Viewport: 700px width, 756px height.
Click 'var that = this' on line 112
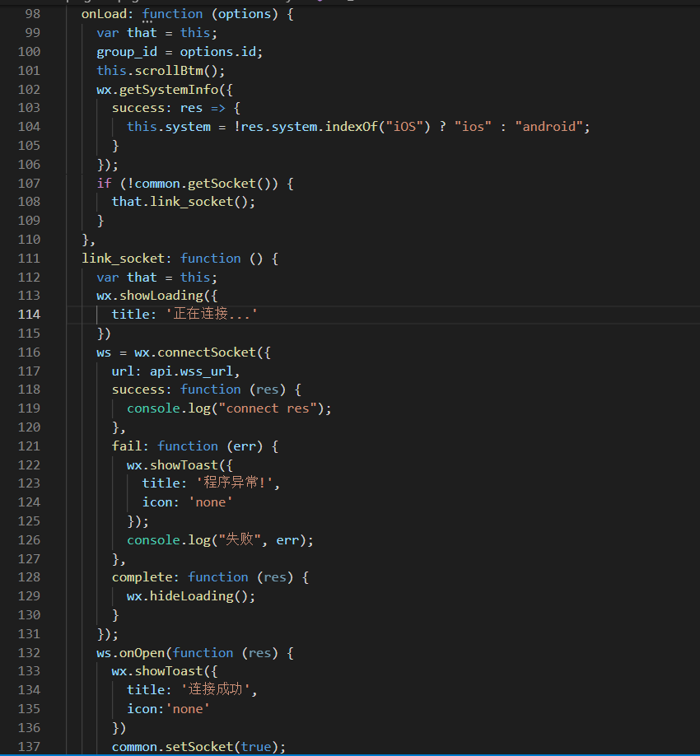pyautogui.click(x=153, y=278)
